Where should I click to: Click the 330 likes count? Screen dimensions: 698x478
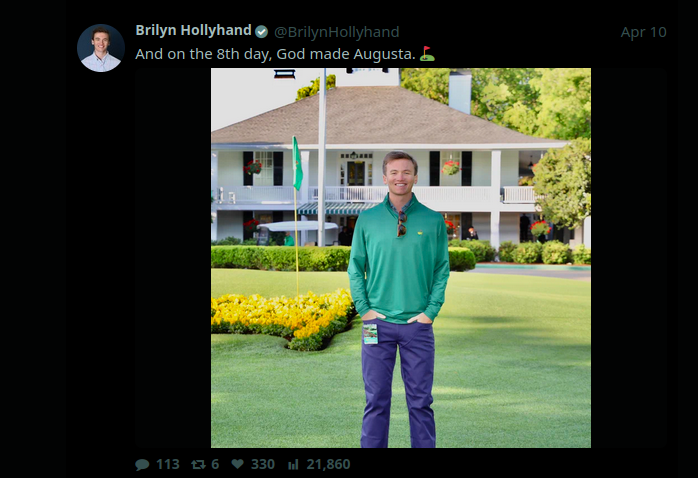263,465
